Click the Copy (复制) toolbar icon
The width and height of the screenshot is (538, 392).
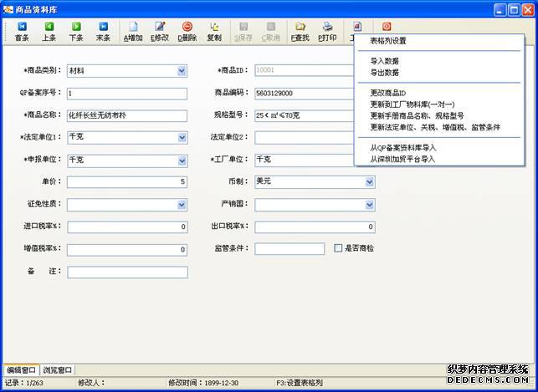click(214, 32)
